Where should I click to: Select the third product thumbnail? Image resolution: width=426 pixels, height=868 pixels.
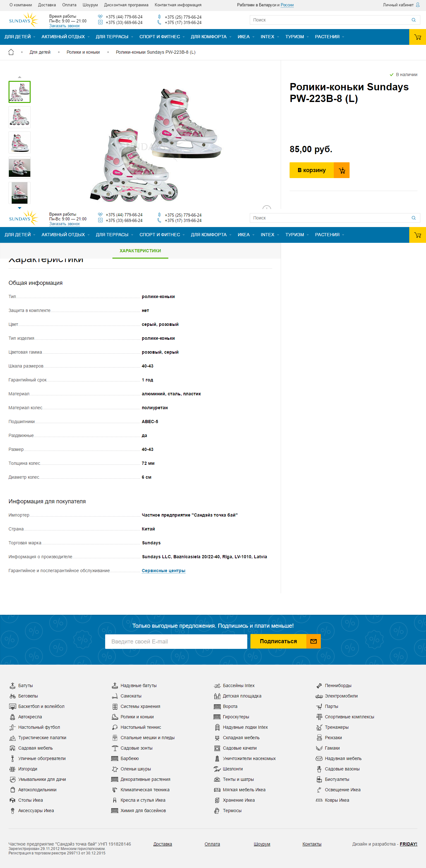pos(20,142)
